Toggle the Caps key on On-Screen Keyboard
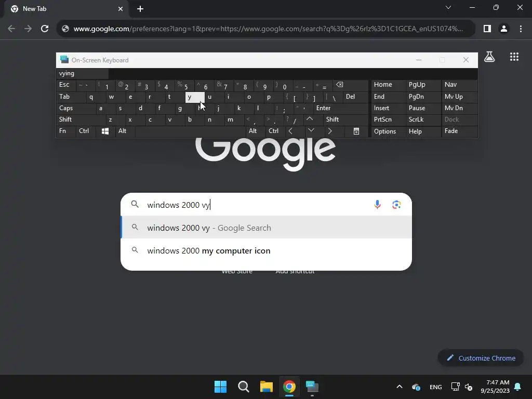 tap(76, 108)
